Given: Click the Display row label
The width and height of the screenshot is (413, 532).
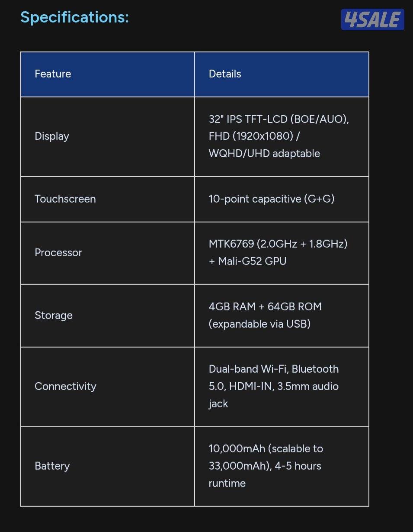Looking at the screenshot, I should [x=52, y=136].
